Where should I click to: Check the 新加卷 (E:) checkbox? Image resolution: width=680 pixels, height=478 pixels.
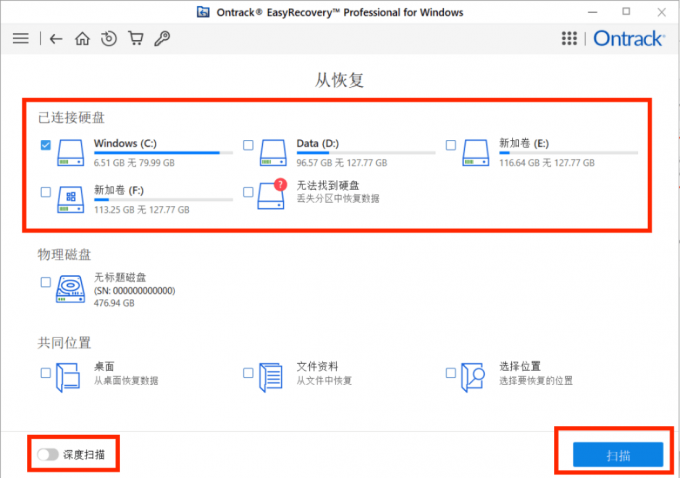451,145
